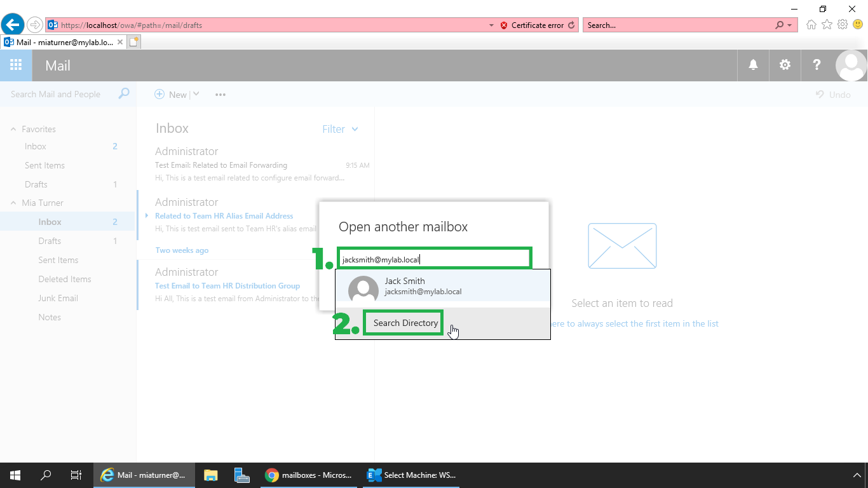
Task: Open the New dropdown arrow
Action: (x=196, y=94)
